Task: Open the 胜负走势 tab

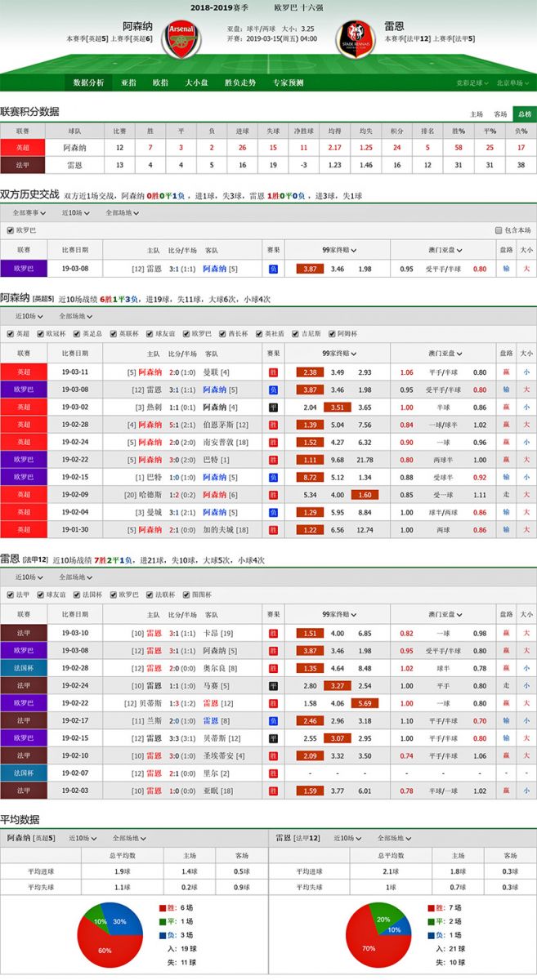Action: pos(240,82)
